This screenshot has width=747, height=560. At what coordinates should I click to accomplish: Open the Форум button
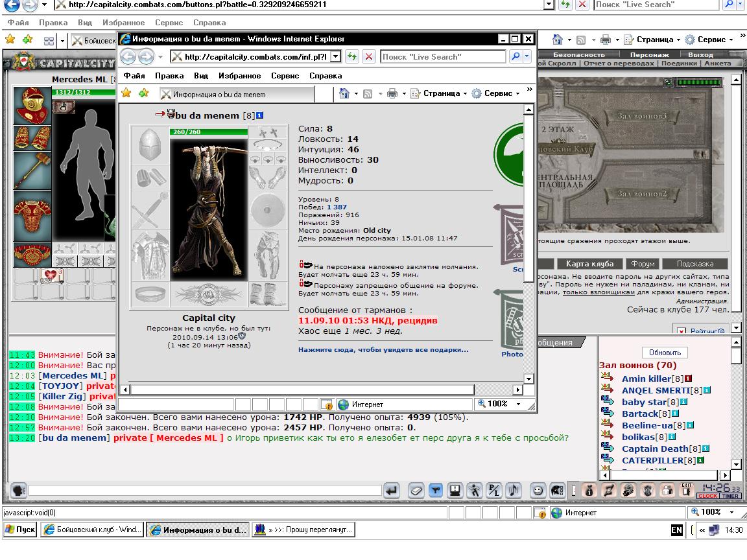pos(643,263)
